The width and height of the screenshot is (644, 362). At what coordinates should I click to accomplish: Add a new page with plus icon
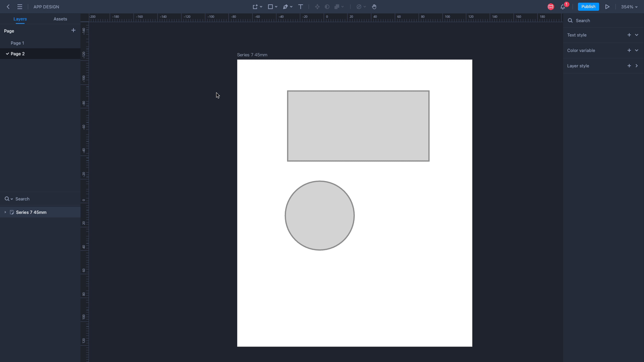tap(73, 31)
